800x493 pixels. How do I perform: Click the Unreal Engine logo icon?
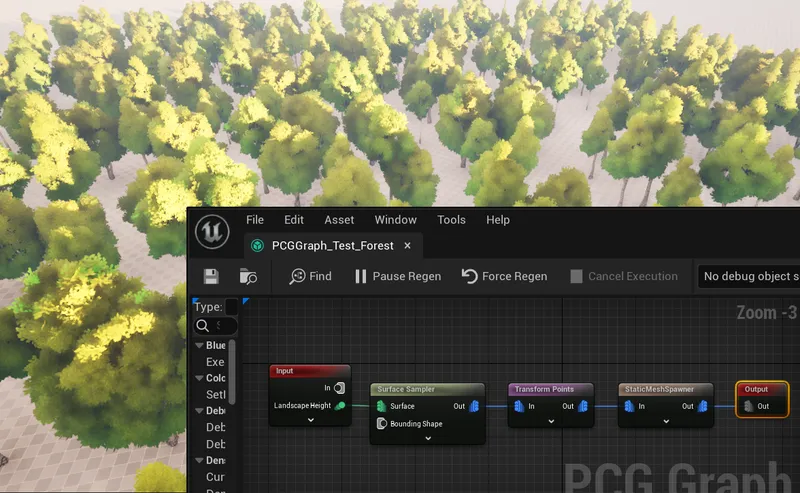[212, 232]
